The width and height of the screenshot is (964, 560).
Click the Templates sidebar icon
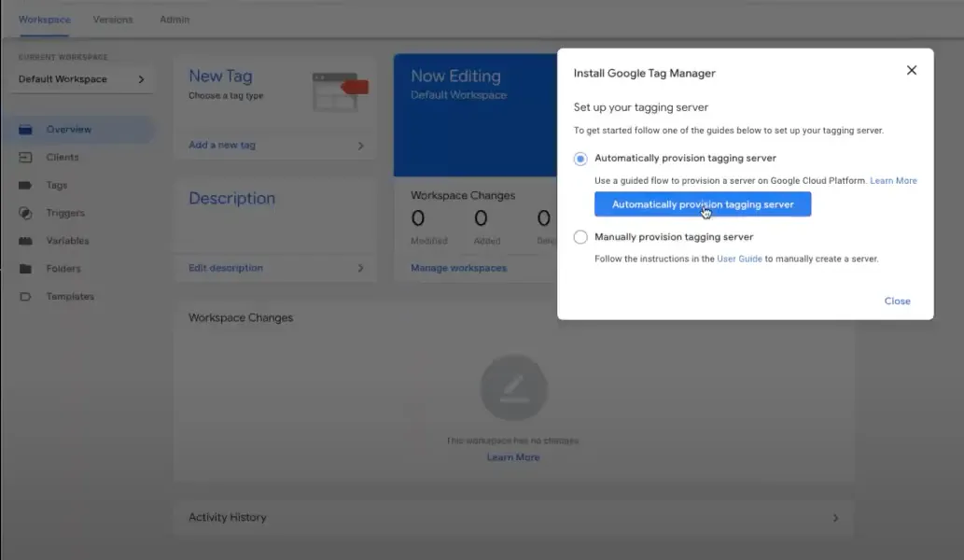coord(25,296)
